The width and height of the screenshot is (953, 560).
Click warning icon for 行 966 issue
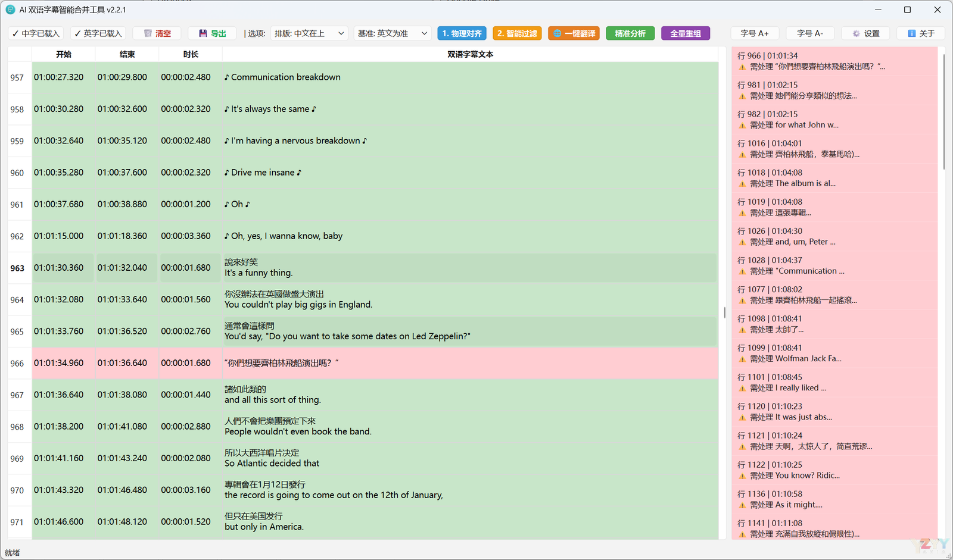click(742, 67)
